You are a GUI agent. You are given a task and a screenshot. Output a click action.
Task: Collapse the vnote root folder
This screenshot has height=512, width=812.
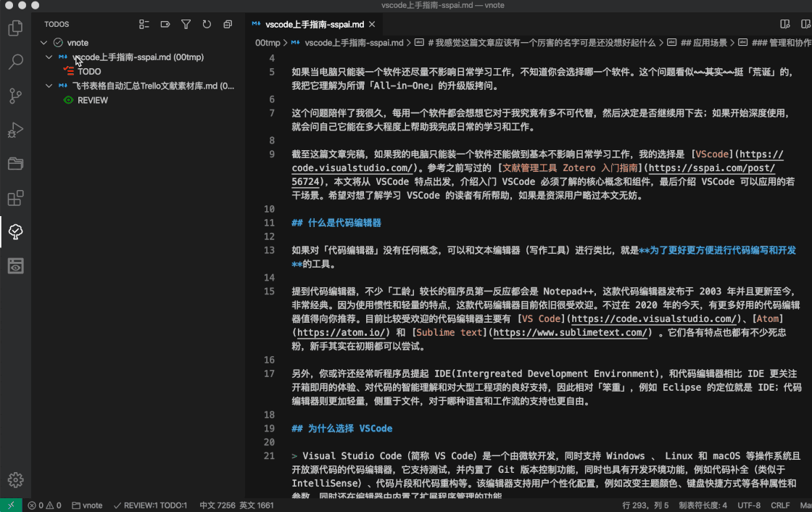click(x=44, y=43)
